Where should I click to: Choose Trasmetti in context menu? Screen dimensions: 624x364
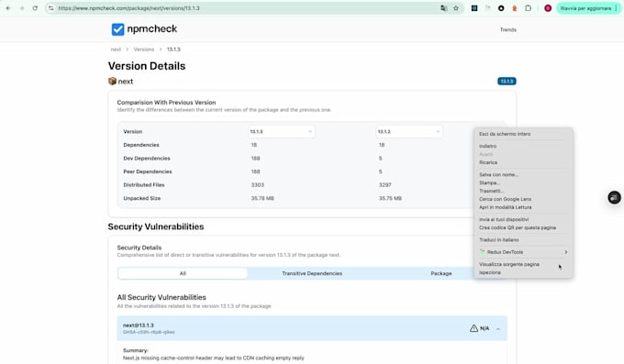pyautogui.click(x=492, y=191)
